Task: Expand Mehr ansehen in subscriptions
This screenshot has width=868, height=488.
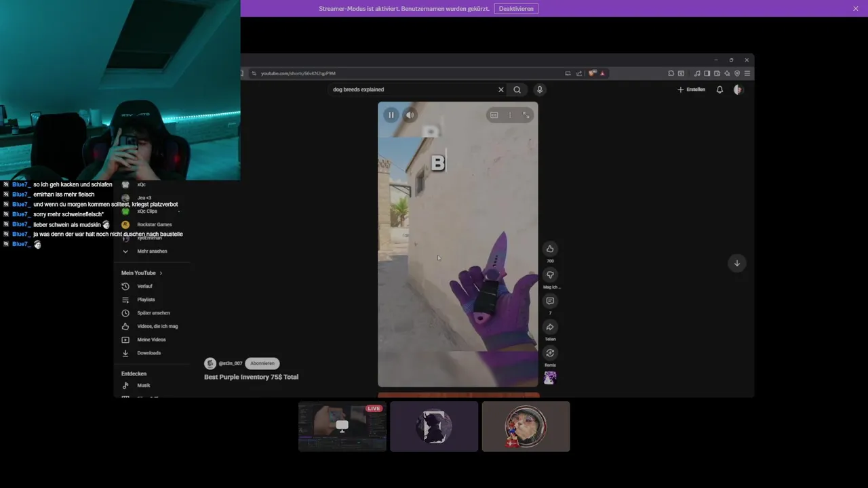Action: tap(144, 251)
